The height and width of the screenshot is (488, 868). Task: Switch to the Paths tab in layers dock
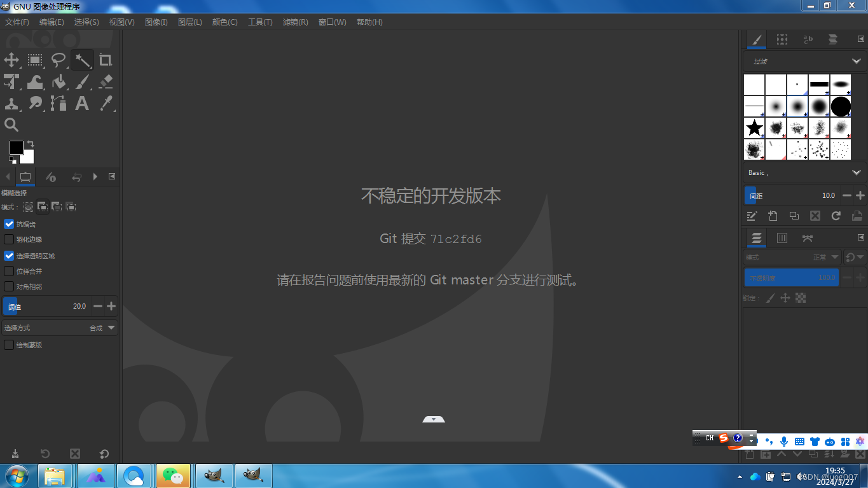[808, 238]
